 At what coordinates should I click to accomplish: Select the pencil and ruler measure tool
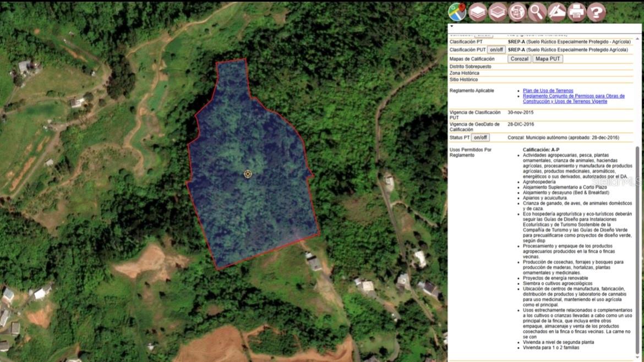click(557, 12)
